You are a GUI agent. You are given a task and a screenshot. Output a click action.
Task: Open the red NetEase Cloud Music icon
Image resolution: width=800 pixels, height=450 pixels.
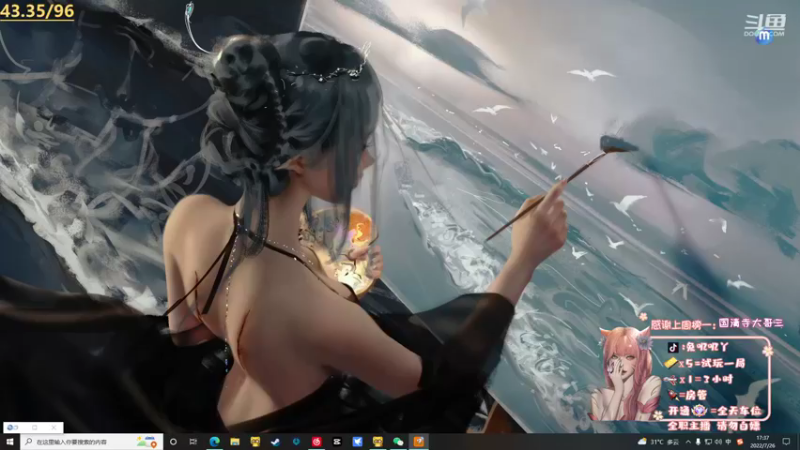tap(316, 442)
